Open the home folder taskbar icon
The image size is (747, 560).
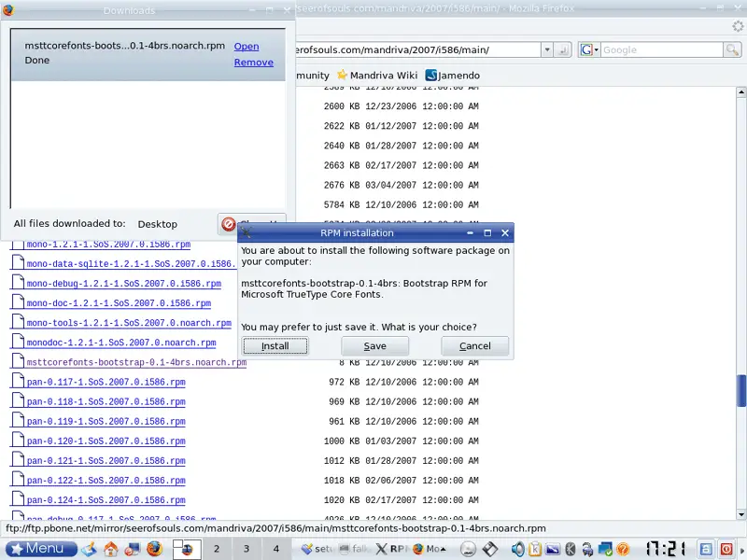coord(110,549)
